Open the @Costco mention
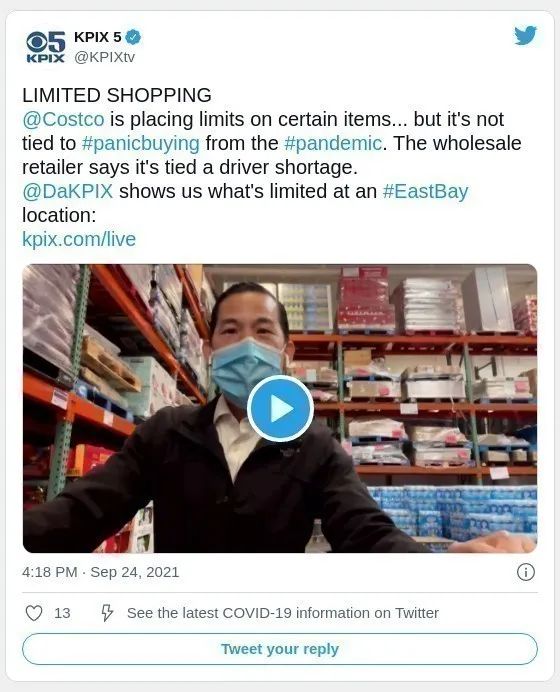560x692 pixels. pyautogui.click(x=63, y=119)
